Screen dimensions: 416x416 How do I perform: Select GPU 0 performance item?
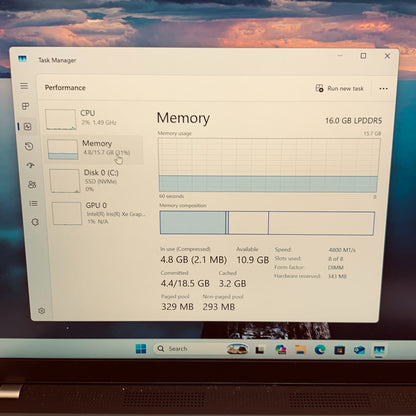point(99,213)
